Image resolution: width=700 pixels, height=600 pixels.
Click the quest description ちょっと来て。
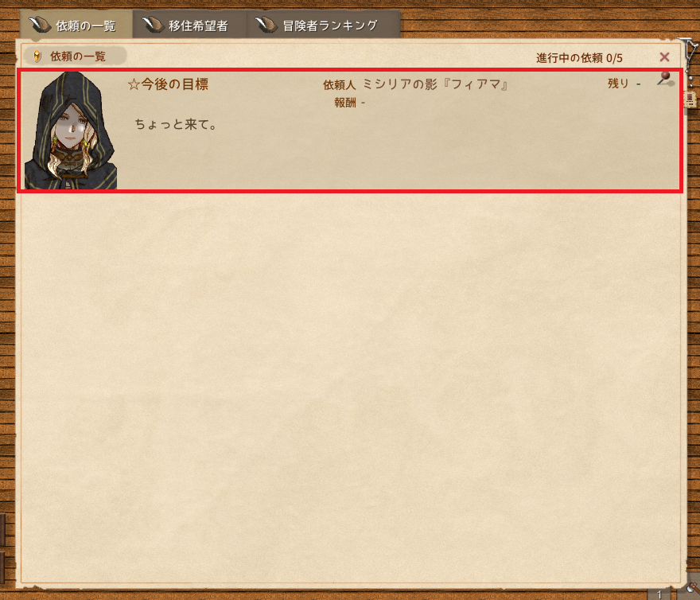click(x=176, y=124)
